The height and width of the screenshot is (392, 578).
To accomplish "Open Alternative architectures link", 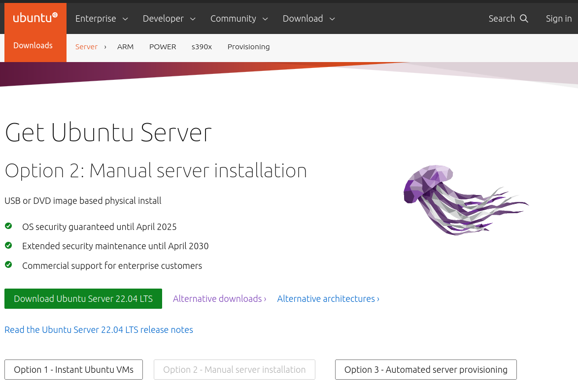I will pyautogui.click(x=328, y=298).
